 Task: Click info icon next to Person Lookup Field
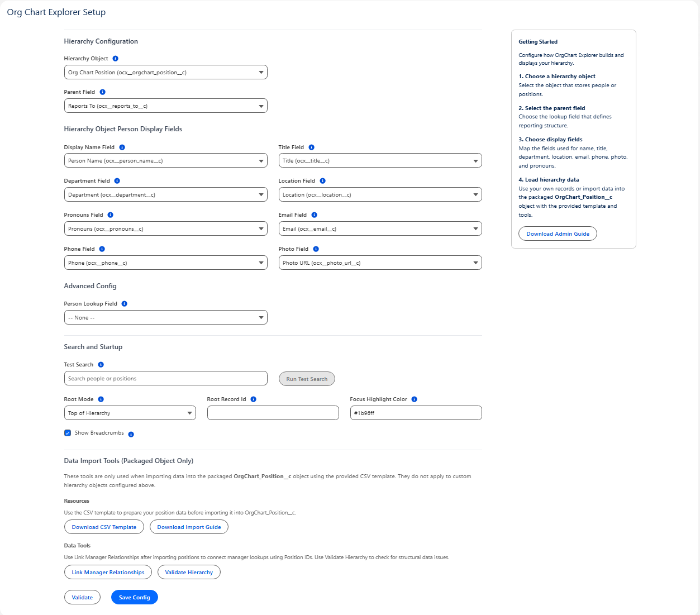pyautogui.click(x=125, y=304)
